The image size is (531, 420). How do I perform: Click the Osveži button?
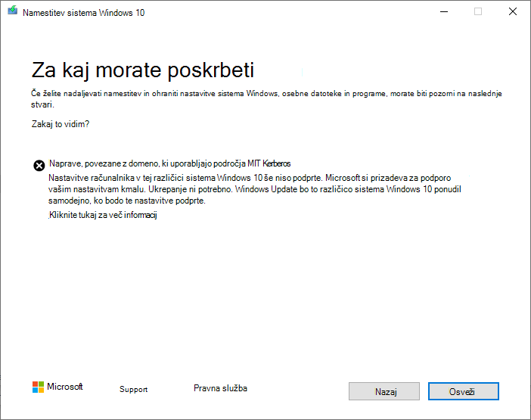463,391
